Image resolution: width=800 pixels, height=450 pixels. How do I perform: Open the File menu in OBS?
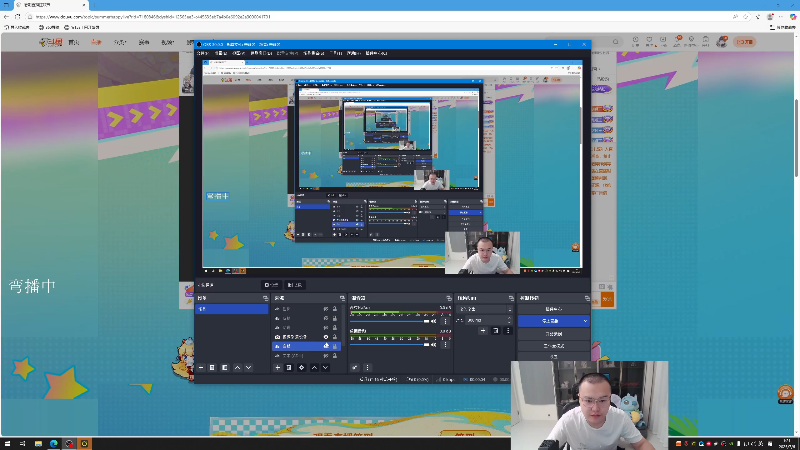(x=203, y=53)
